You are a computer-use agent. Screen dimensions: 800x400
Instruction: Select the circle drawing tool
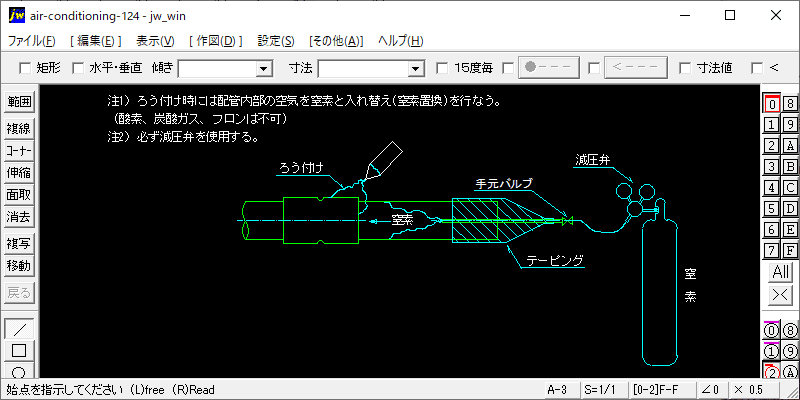click(19, 370)
